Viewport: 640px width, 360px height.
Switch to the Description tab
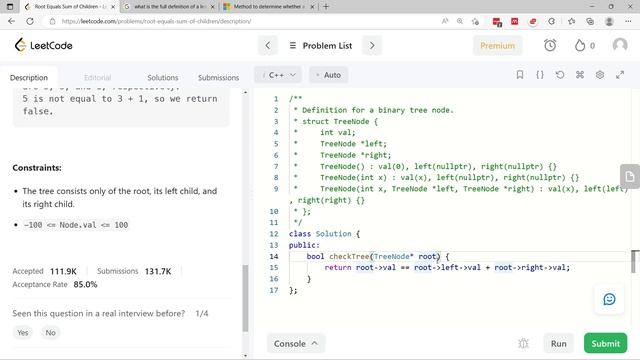tap(29, 78)
